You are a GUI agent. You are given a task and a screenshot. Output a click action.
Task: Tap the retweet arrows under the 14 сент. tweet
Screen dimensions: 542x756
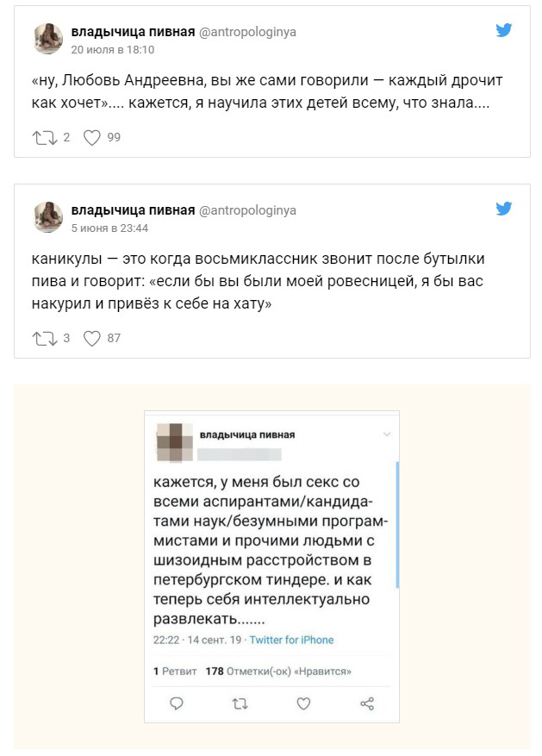click(x=240, y=703)
